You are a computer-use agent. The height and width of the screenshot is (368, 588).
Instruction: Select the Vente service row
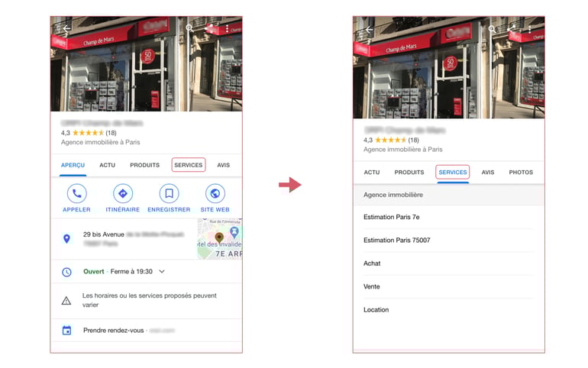point(448,286)
